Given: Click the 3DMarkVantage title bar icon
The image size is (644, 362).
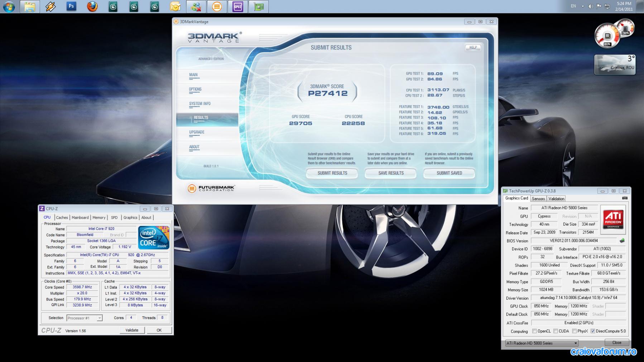Looking at the screenshot, I should tap(176, 21).
